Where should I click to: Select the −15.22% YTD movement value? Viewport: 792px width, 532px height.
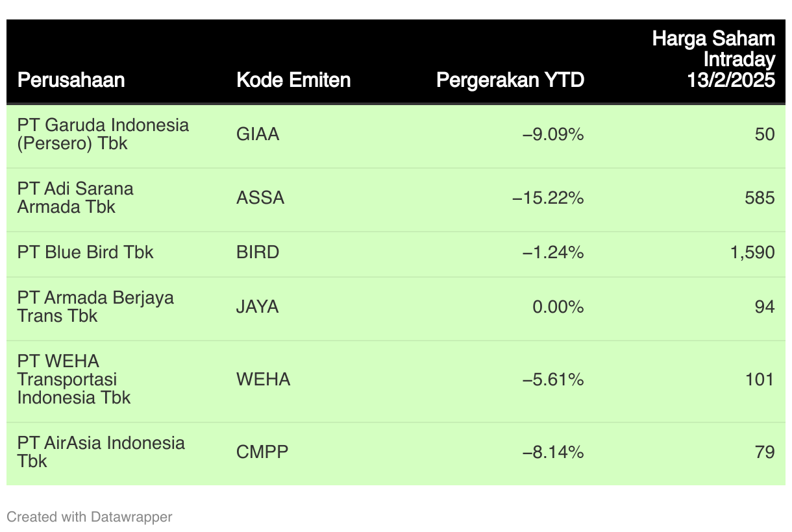pyautogui.click(x=548, y=198)
